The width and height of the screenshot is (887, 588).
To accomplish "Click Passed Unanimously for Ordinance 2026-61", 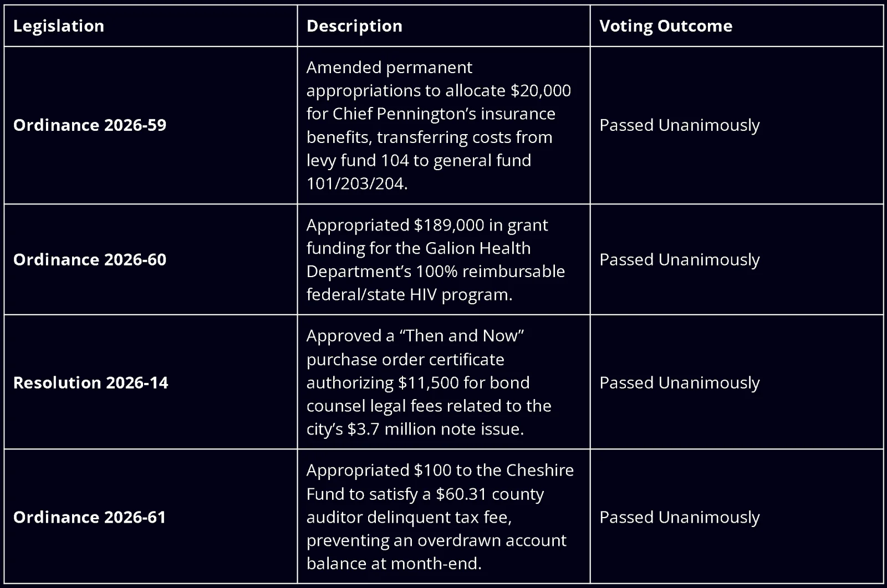I will pos(679,517).
